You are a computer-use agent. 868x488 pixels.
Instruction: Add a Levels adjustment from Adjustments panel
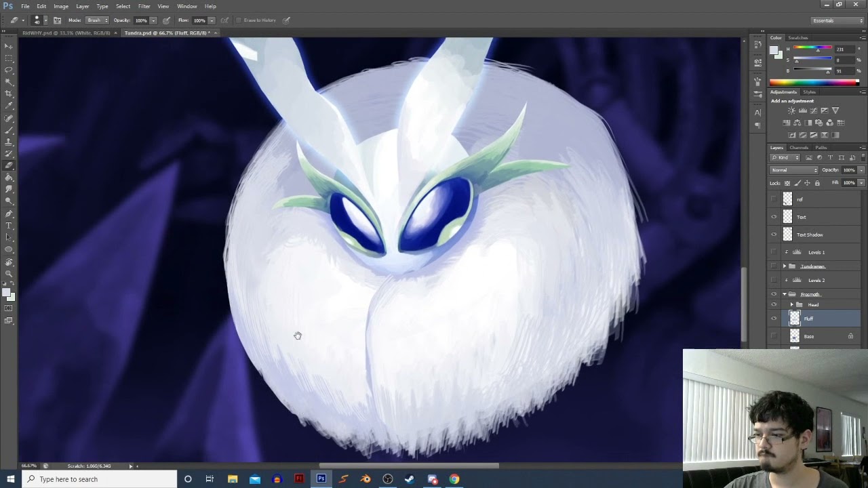tap(803, 110)
